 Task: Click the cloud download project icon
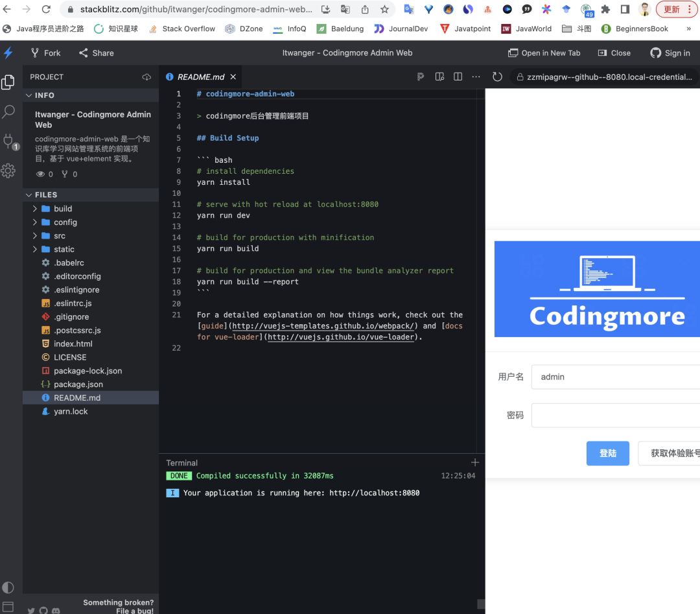146,77
